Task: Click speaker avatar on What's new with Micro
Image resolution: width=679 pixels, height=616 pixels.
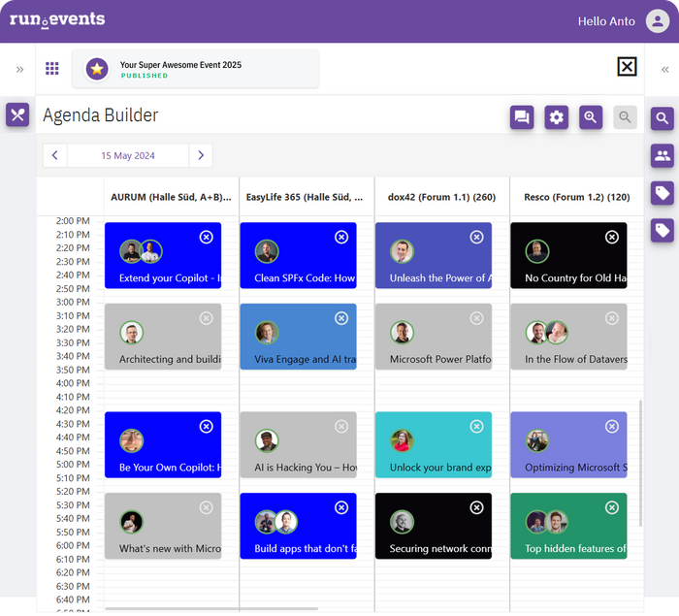Action: point(131,522)
